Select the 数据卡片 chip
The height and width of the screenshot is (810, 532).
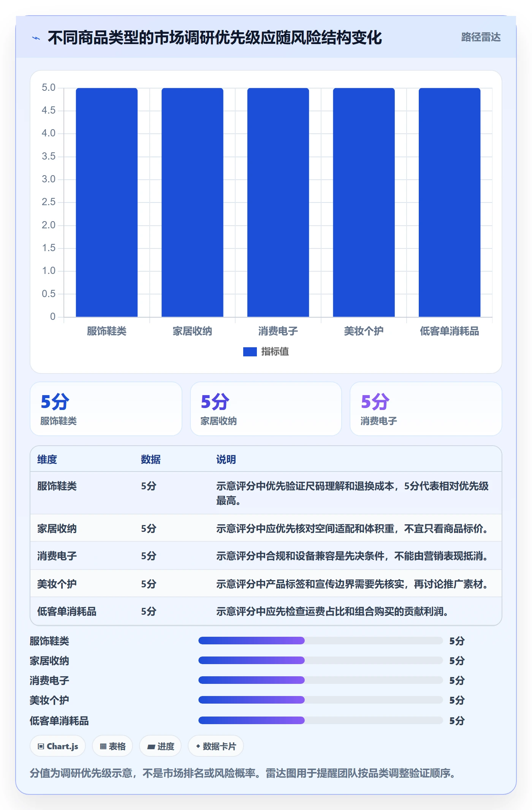click(216, 746)
